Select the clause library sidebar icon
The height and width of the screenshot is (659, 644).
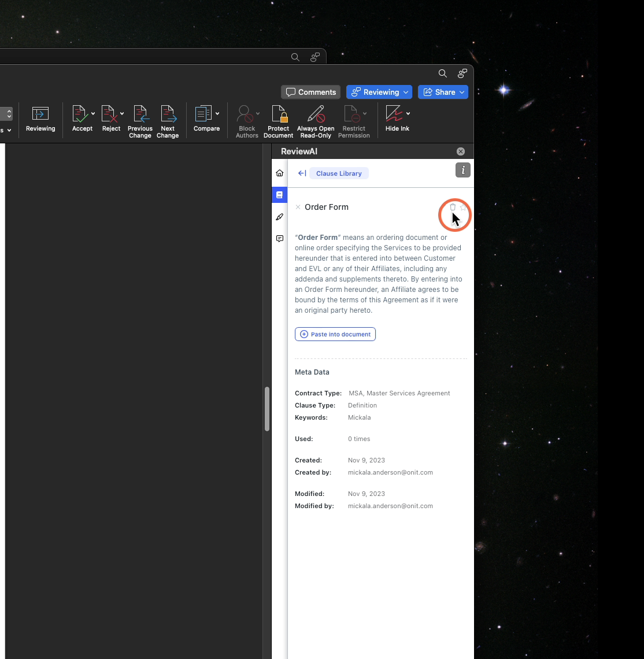click(x=280, y=195)
